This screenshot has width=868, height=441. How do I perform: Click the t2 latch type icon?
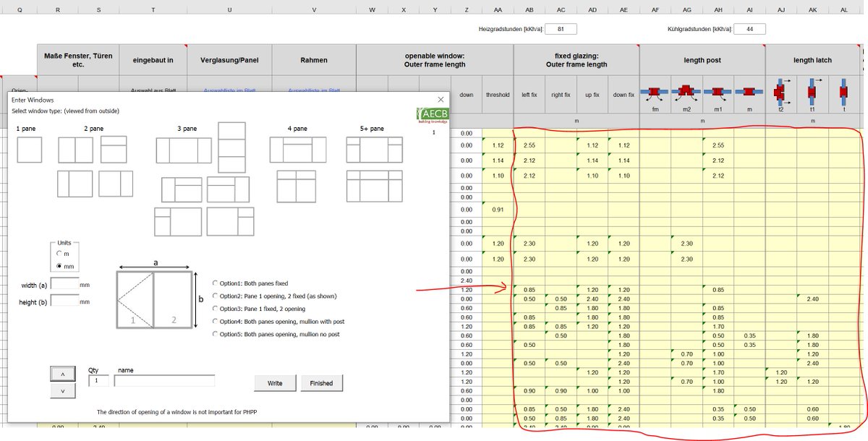(x=780, y=93)
